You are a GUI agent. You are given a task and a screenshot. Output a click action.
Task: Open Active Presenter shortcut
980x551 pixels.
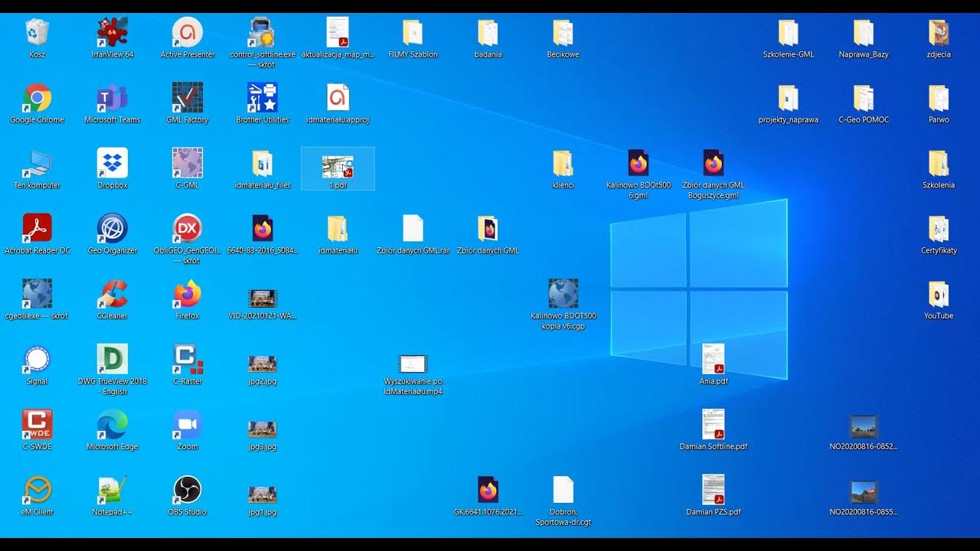(x=188, y=33)
